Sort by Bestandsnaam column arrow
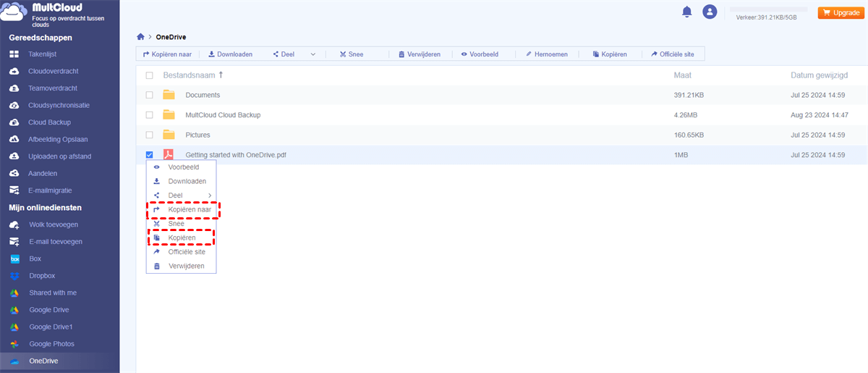Image resolution: width=868 pixels, height=373 pixels. click(x=221, y=75)
